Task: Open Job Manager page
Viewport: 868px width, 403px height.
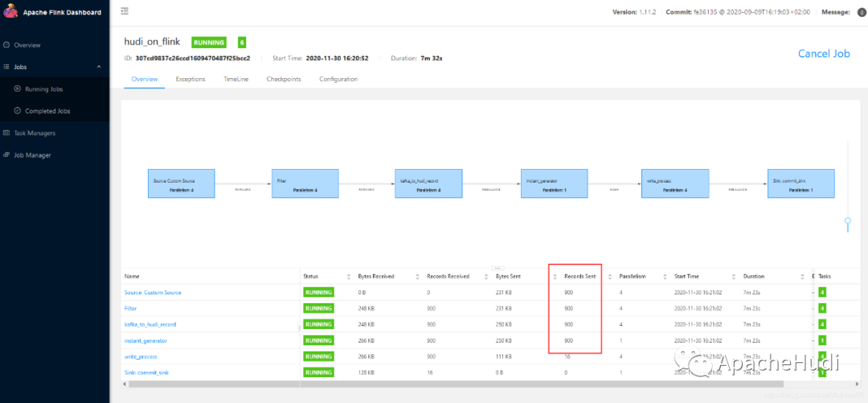Action: coord(32,155)
